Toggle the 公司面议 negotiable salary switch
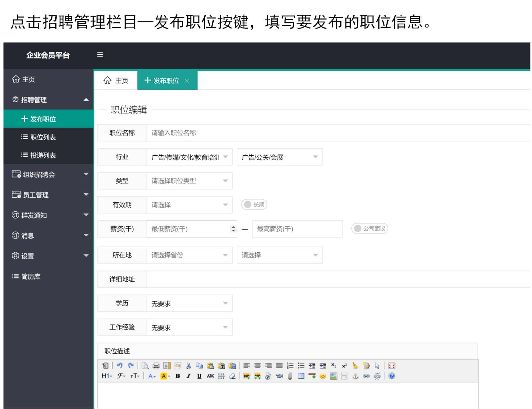This screenshot has width=532, height=409. (x=369, y=229)
